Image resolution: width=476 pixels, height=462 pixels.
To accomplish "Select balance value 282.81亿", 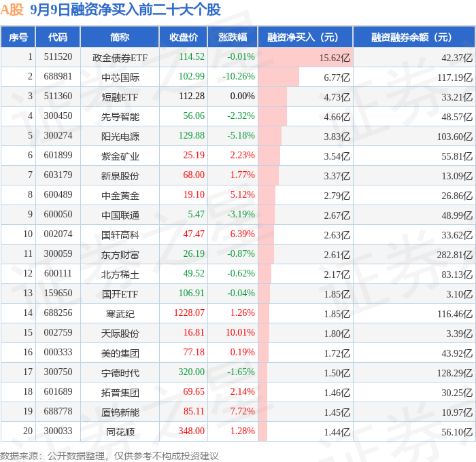I will point(455,255).
